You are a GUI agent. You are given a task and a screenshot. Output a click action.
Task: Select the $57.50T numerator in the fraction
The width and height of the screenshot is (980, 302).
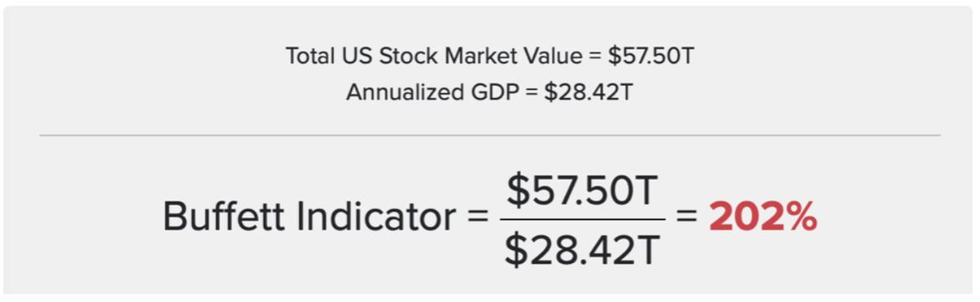[582, 191]
